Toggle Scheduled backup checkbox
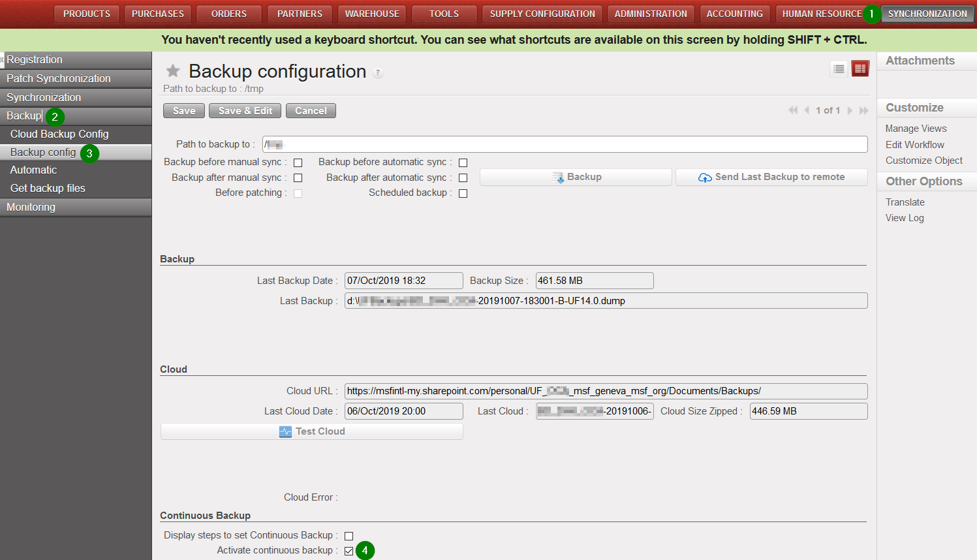 pos(463,193)
